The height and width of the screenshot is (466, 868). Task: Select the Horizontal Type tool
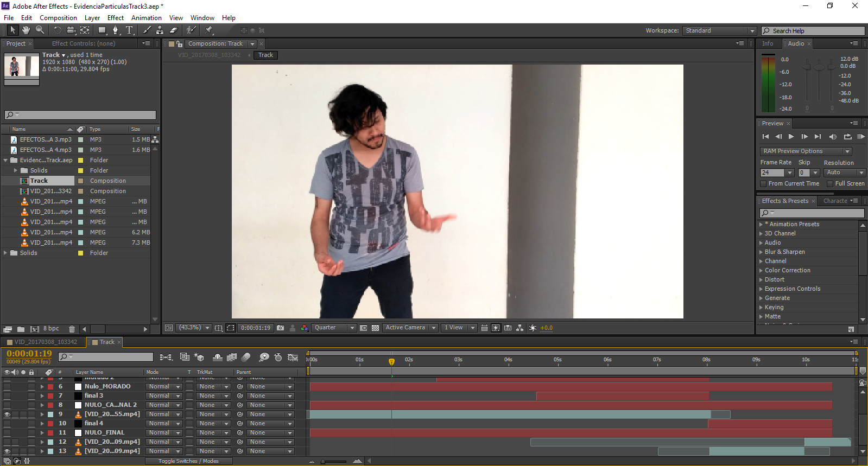[x=129, y=30]
